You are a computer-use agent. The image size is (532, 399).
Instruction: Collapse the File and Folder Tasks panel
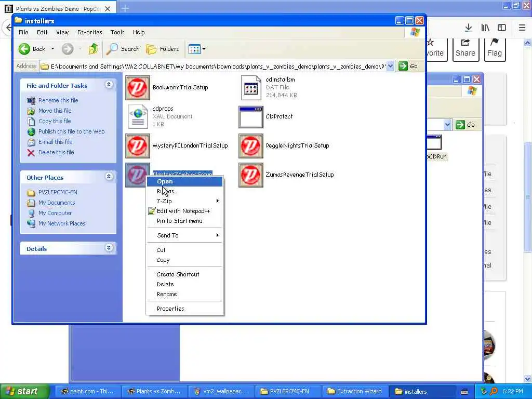pyautogui.click(x=109, y=85)
